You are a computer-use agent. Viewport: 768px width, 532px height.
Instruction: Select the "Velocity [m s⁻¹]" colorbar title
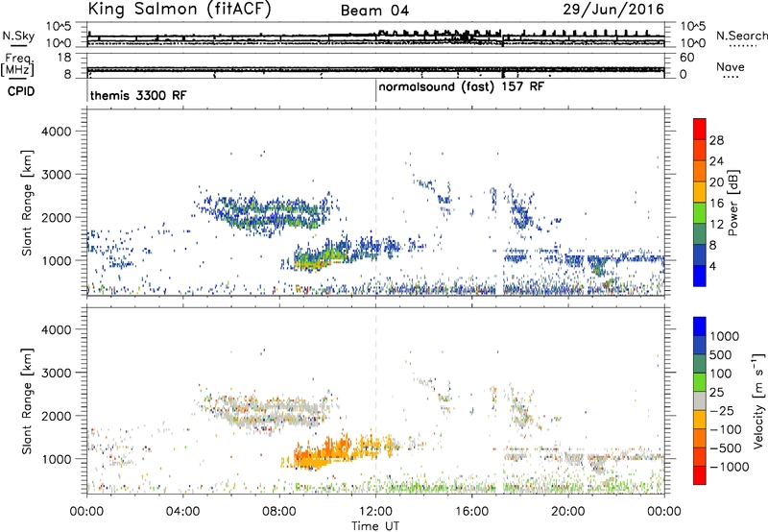click(758, 400)
